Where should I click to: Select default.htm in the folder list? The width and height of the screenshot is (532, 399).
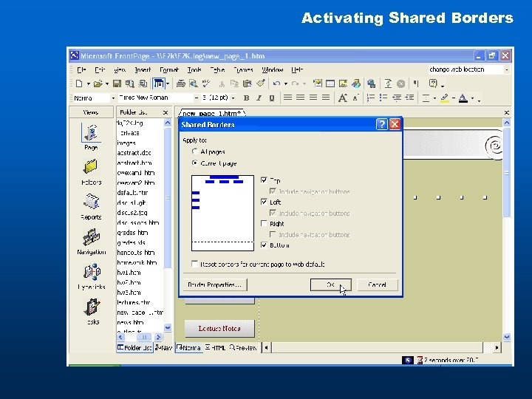(132, 193)
